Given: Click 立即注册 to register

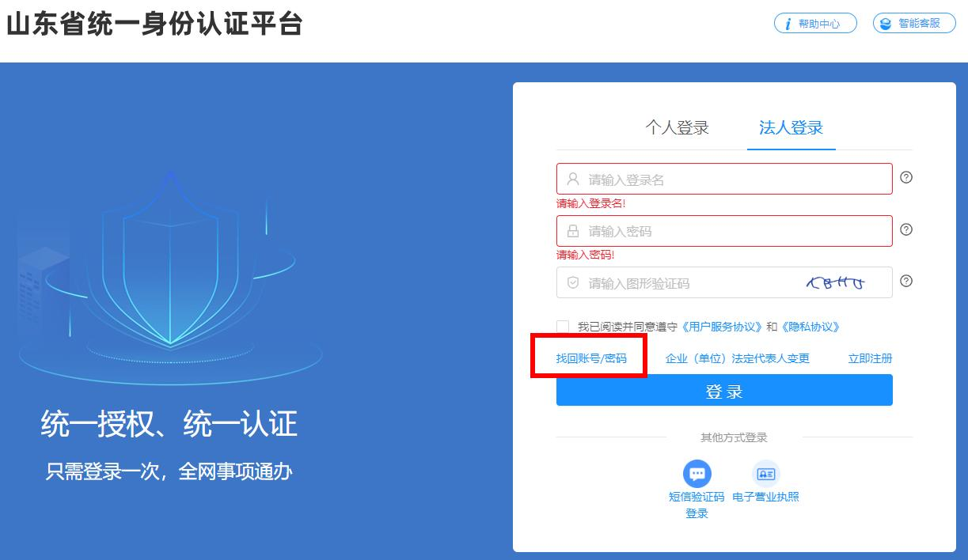Looking at the screenshot, I should click(870, 358).
